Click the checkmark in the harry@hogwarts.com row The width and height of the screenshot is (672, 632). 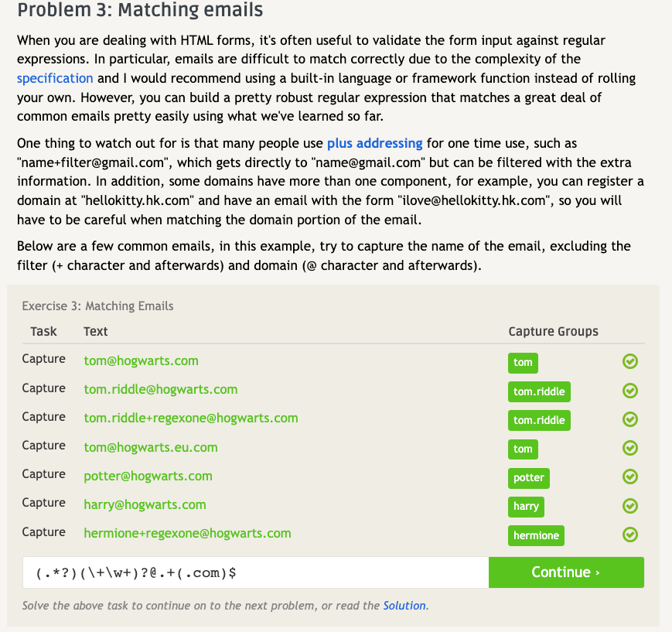[630, 506]
